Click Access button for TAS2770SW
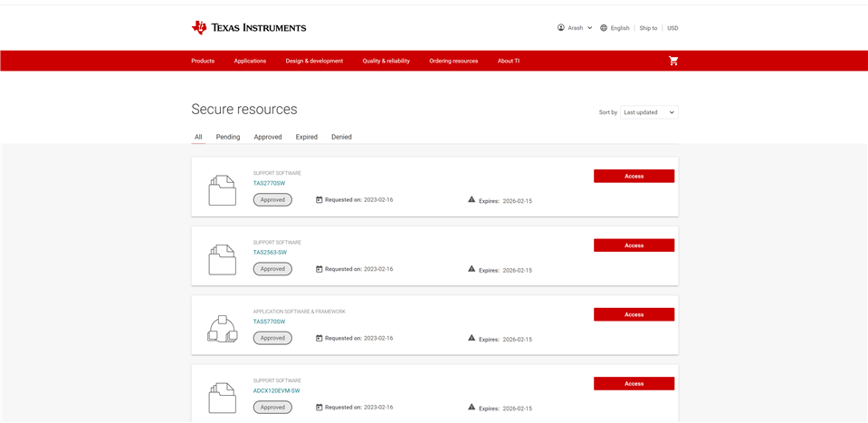Screen dimensions: 868x423 click(634, 176)
